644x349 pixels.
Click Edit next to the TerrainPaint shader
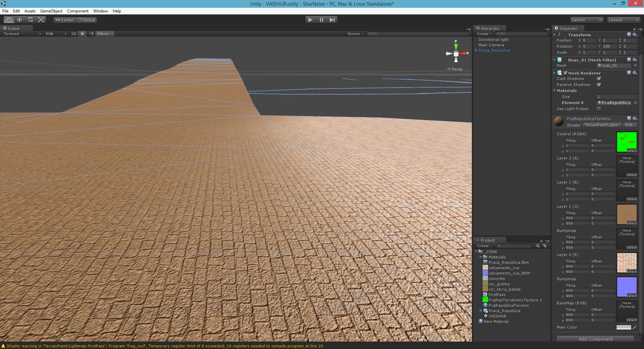[x=630, y=125]
